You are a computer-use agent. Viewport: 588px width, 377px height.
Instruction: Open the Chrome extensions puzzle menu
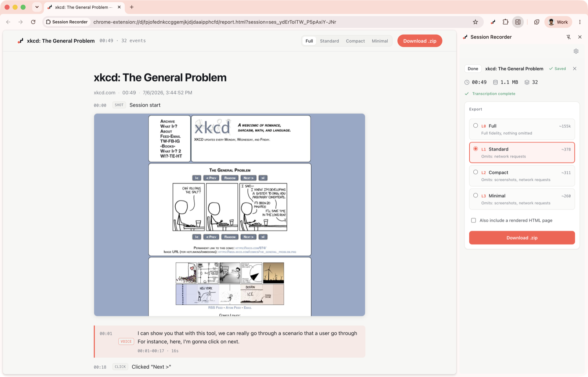(505, 22)
